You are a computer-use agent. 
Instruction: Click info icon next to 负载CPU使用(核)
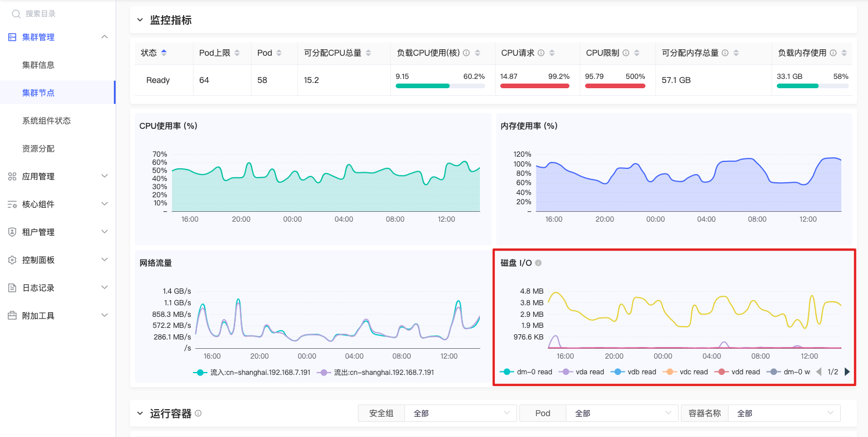pyautogui.click(x=466, y=53)
